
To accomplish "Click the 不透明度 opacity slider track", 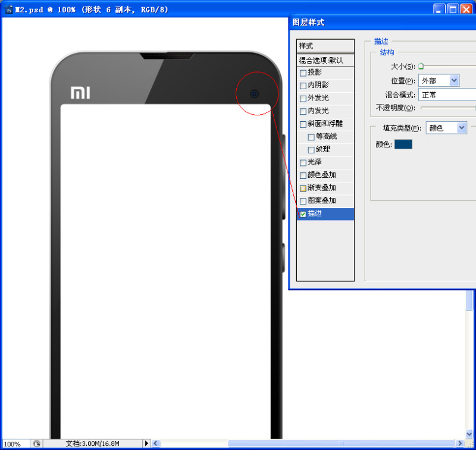I will tap(448, 108).
